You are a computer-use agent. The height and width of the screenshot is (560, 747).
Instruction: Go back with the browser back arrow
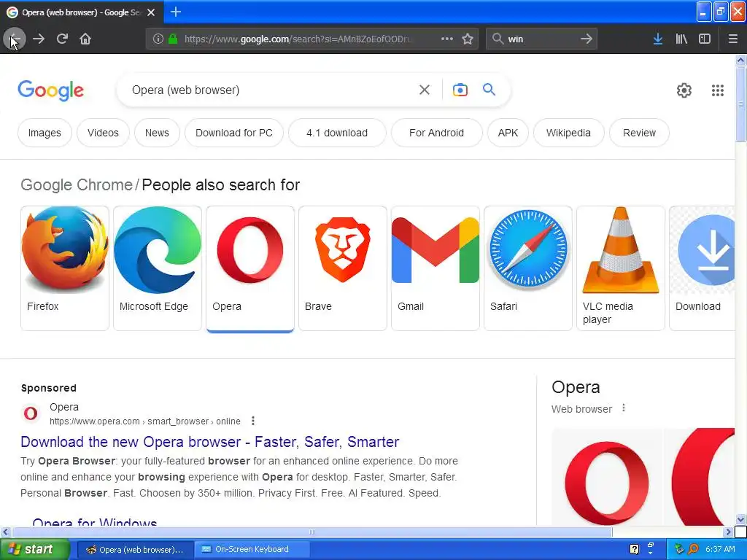pos(15,39)
